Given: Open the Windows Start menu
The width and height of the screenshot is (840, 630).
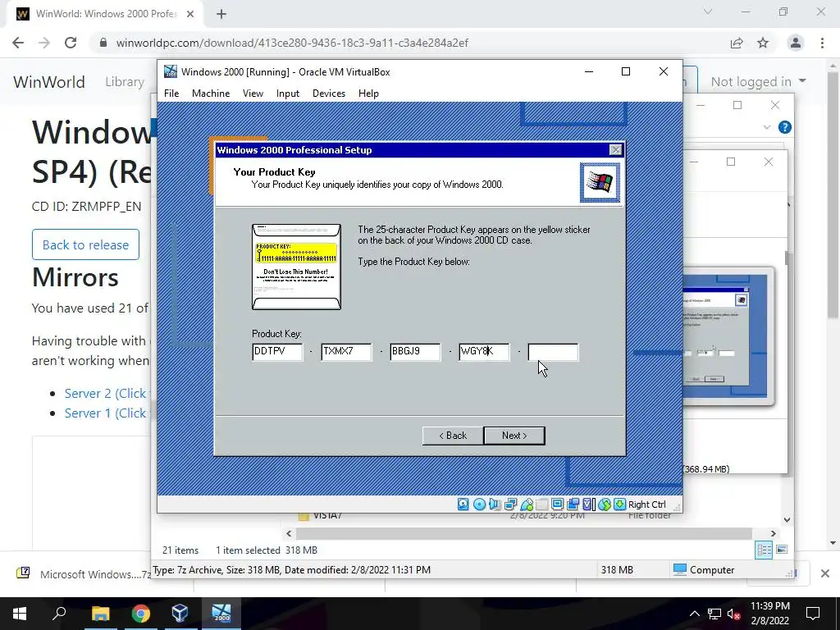Looking at the screenshot, I should (x=20, y=614).
